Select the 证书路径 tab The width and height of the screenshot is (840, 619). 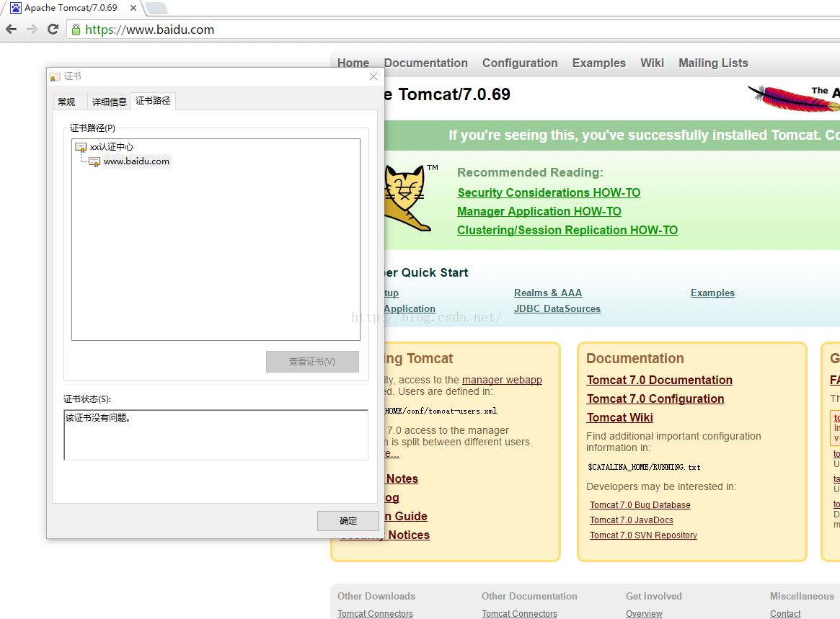pos(153,101)
